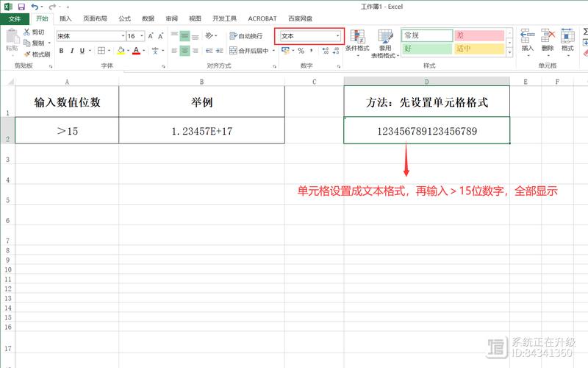
Task: Open the 文件 File tab
Action: pyautogui.click(x=15, y=19)
